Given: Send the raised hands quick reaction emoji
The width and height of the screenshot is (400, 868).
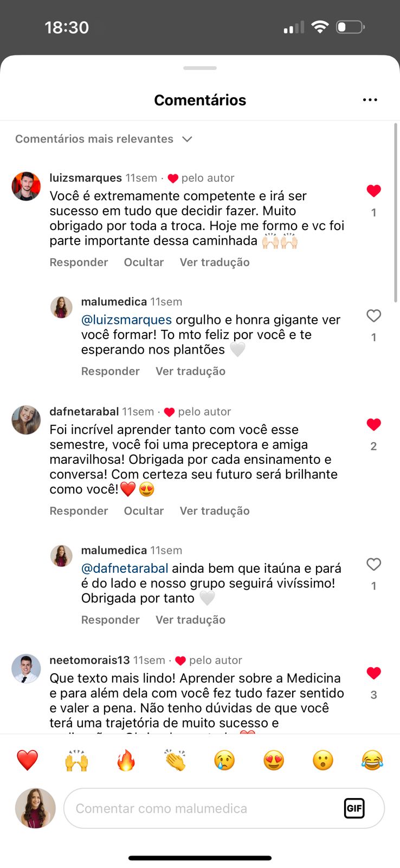Looking at the screenshot, I should (x=76, y=760).
